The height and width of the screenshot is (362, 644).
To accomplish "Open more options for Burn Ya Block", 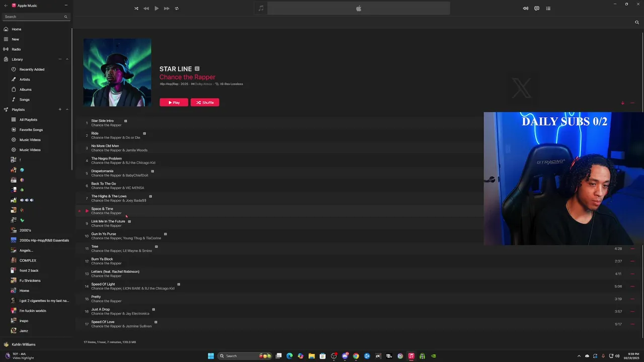I will click(632, 261).
